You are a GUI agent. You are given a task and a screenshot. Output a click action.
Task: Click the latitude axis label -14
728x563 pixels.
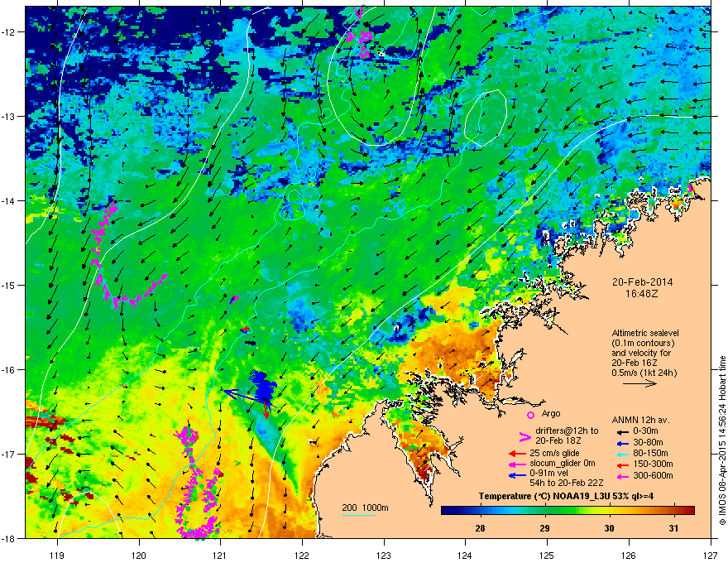(x=9, y=200)
